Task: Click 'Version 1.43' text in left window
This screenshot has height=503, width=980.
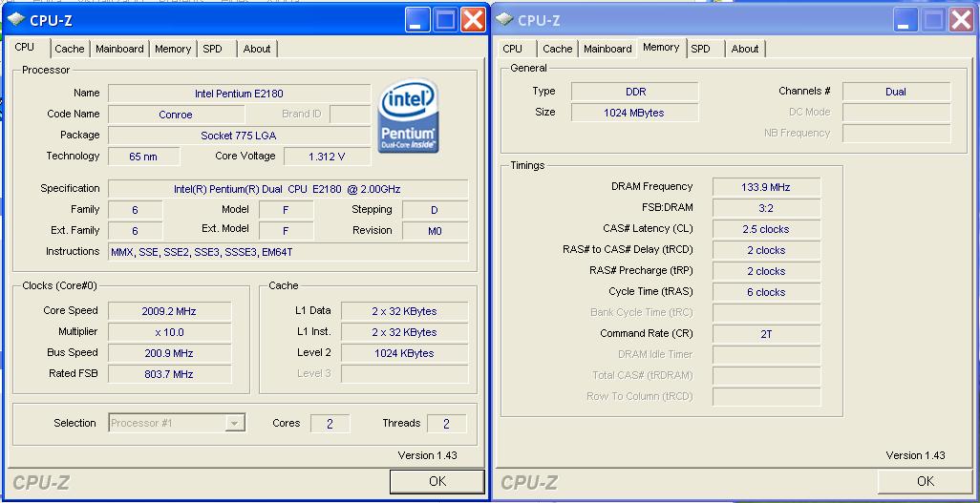Action: click(x=428, y=455)
